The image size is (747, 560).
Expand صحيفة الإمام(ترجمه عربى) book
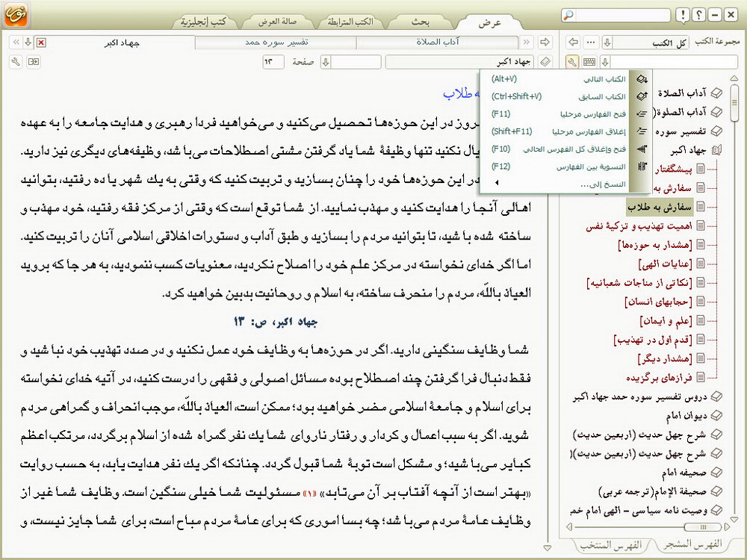(716, 491)
